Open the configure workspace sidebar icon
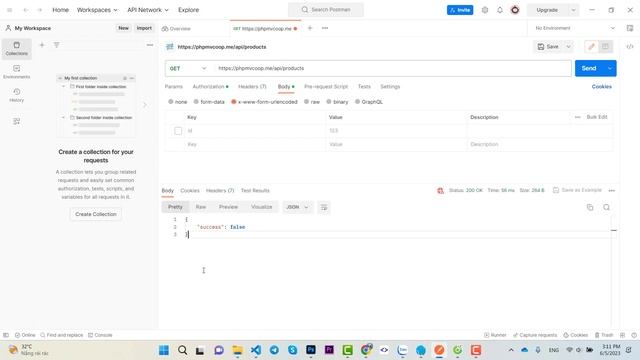Screen dimensions: 640x360 pos(16,121)
